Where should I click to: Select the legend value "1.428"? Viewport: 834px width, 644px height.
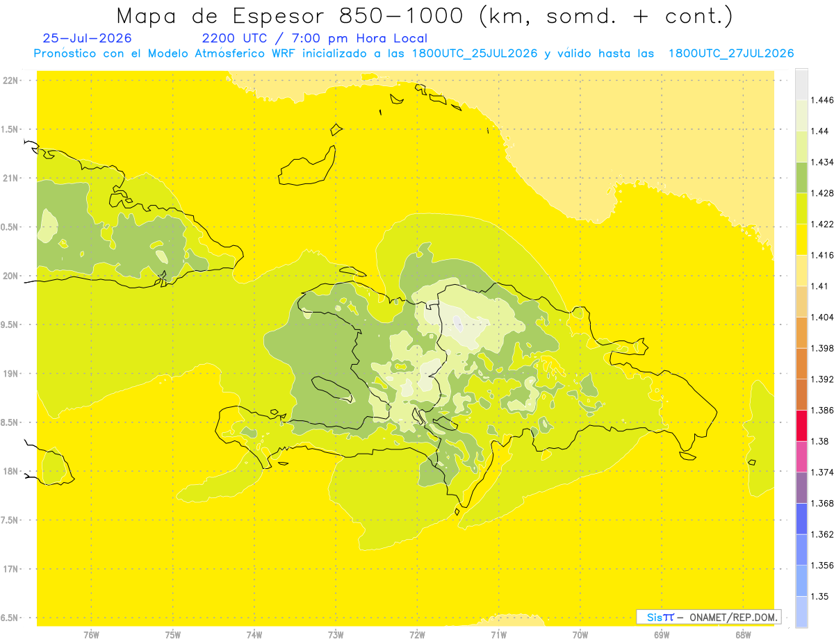(x=822, y=193)
